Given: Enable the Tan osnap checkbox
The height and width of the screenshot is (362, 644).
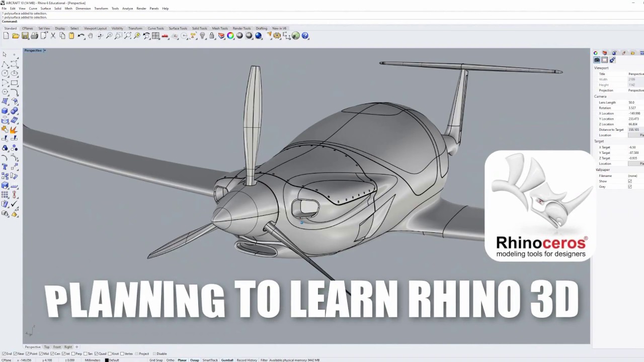Looking at the screenshot, I should (x=85, y=354).
